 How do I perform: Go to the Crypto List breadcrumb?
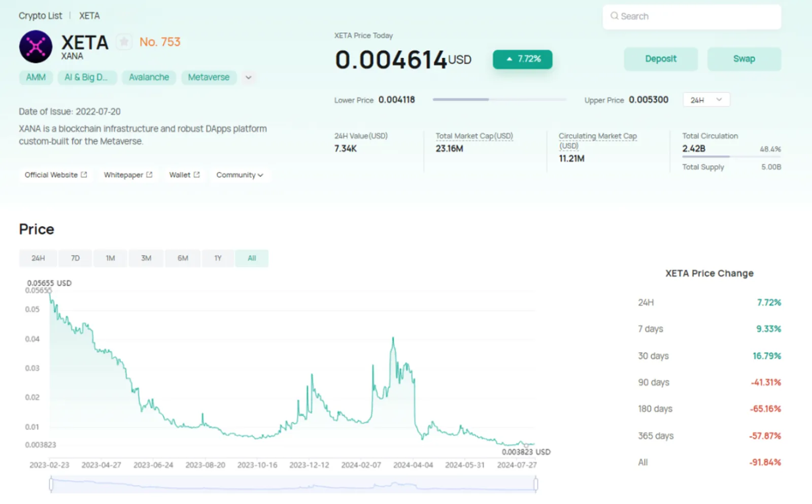[x=41, y=16]
